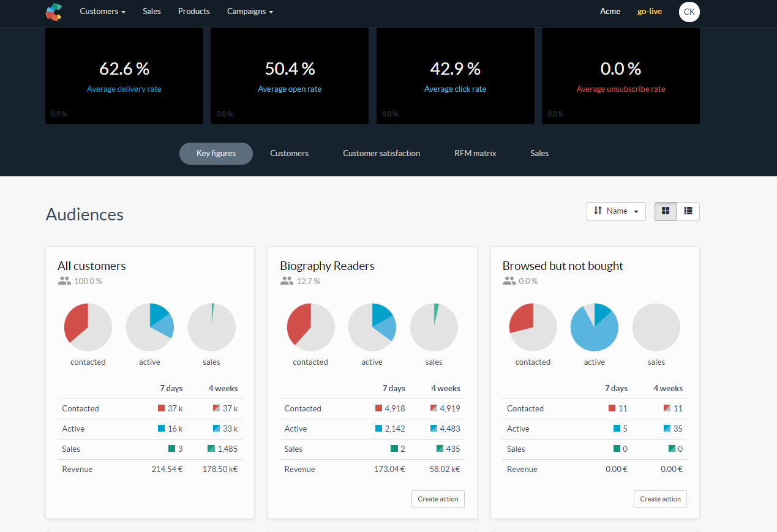The image size is (777, 532).
Task: Click the colorful app logo in the navbar
Action: [54, 12]
